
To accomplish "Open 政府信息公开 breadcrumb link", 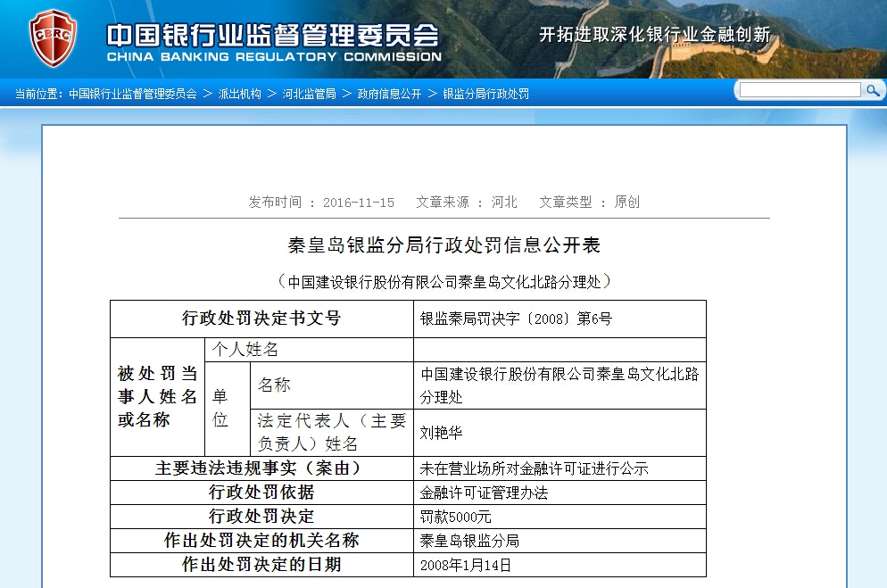I will click(389, 94).
